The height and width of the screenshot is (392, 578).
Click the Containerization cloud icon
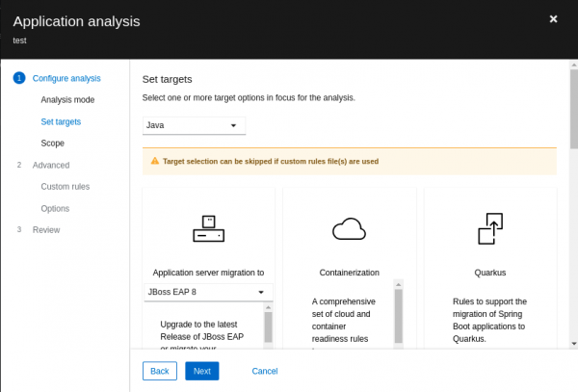click(x=349, y=228)
